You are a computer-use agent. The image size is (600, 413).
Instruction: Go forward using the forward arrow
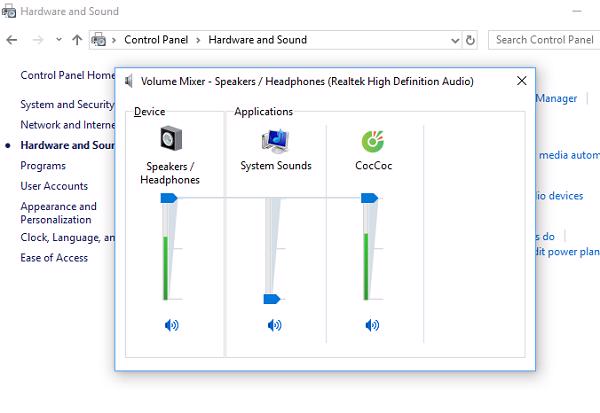point(38,40)
